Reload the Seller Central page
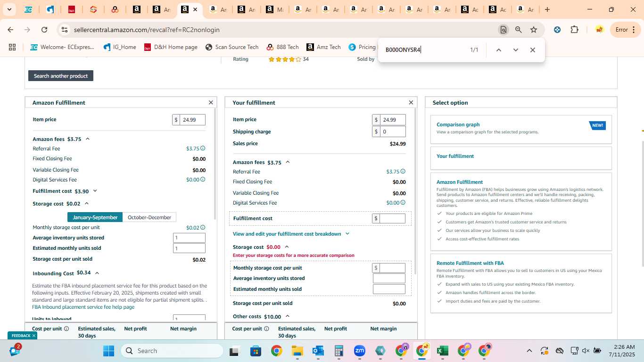The width and height of the screenshot is (644, 362). click(44, 30)
